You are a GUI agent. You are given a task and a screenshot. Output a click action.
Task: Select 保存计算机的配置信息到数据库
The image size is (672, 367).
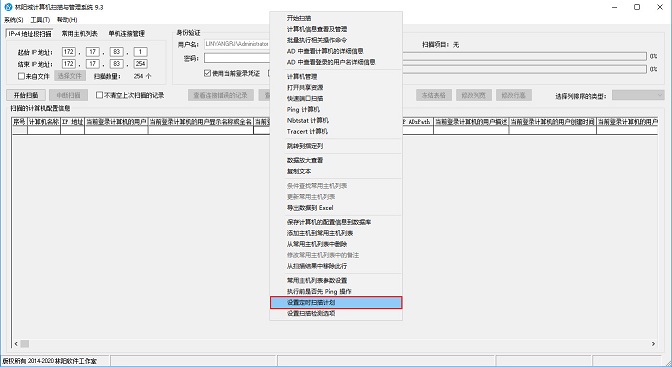coord(336,222)
